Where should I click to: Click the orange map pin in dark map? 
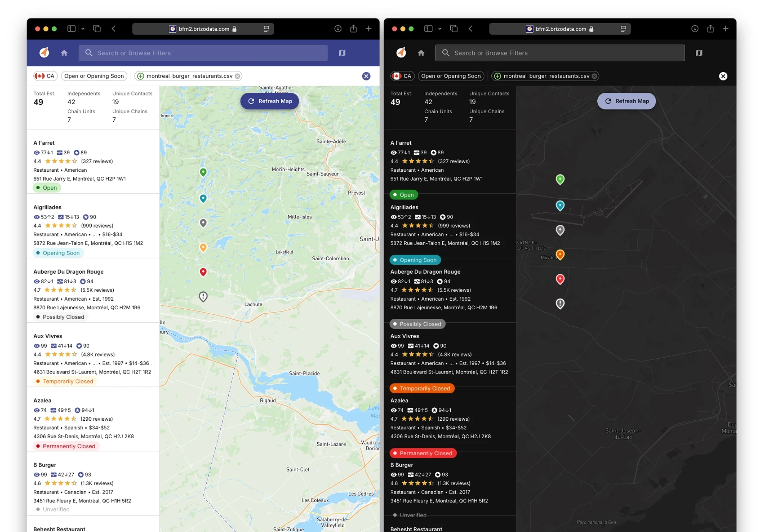pos(560,255)
